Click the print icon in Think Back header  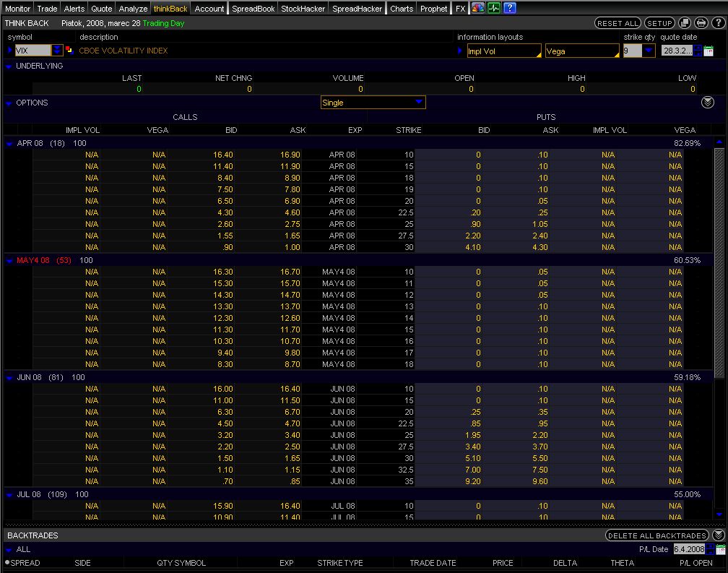[x=700, y=23]
